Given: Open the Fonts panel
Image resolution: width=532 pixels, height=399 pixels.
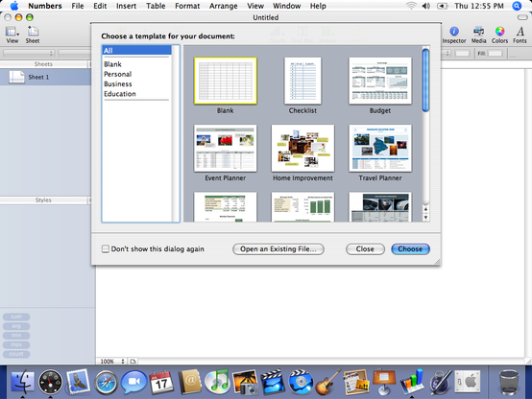Looking at the screenshot, I should (520, 35).
